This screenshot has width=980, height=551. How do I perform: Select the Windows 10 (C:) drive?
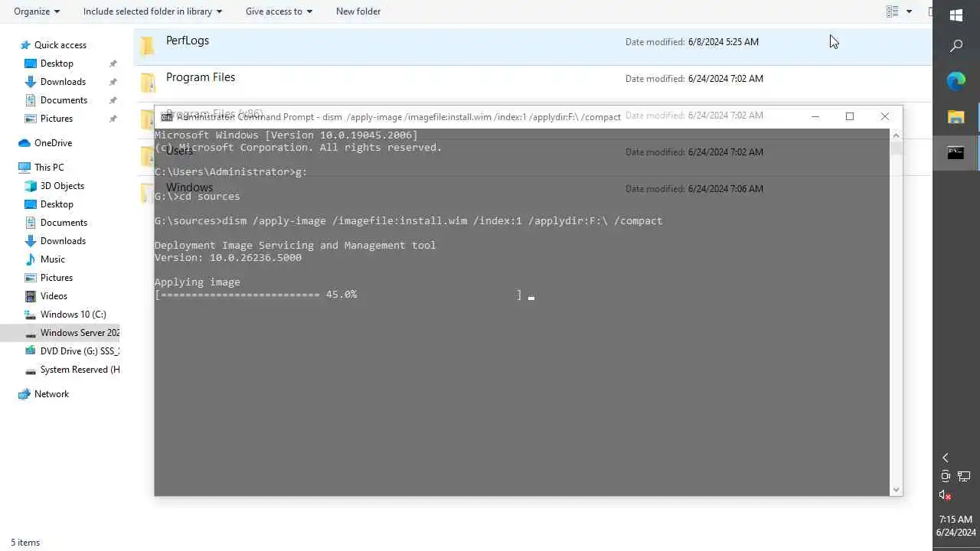73,315
